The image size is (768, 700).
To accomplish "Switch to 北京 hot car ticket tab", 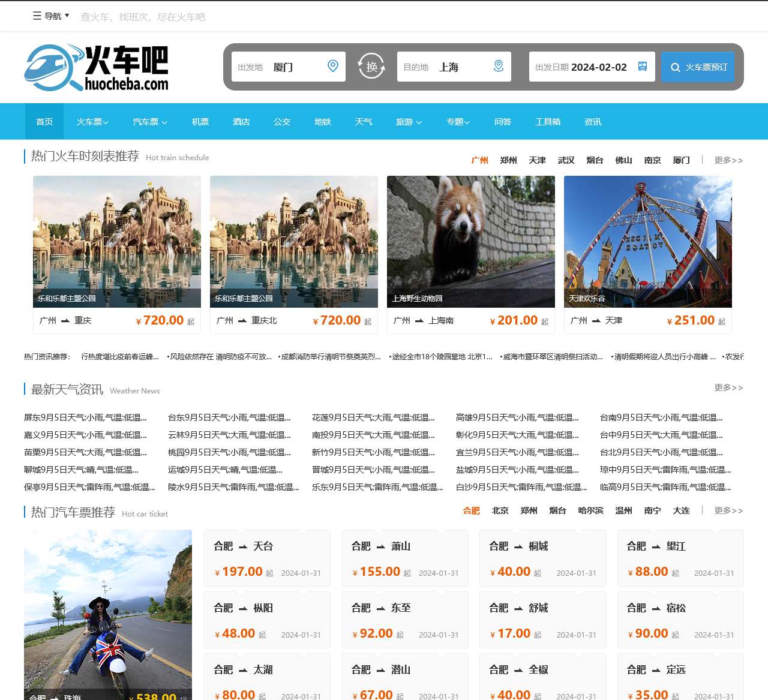I will (500, 510).
